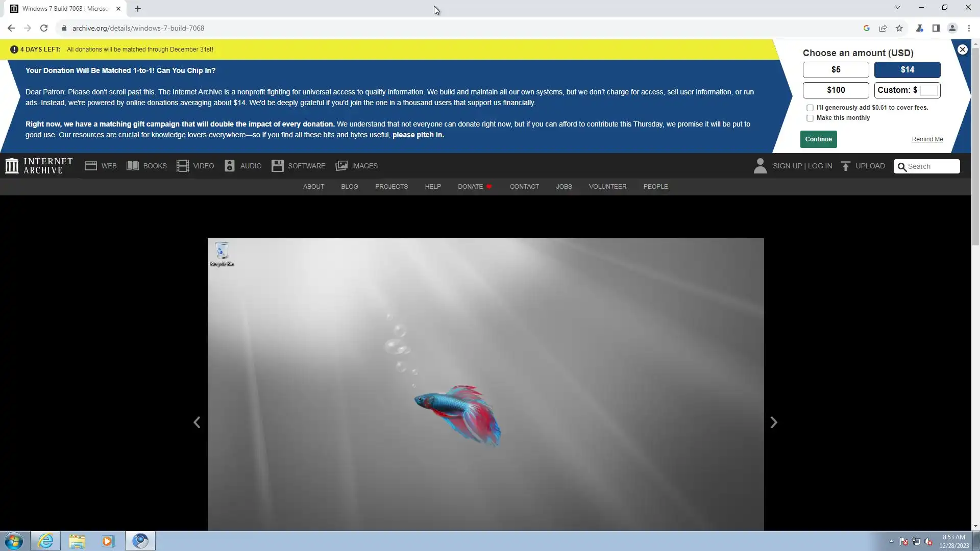Open the Projects menu item
Image resolution: width=980 pixels, height=551 pixels.
pyautogui.click(x=391, y=187)
